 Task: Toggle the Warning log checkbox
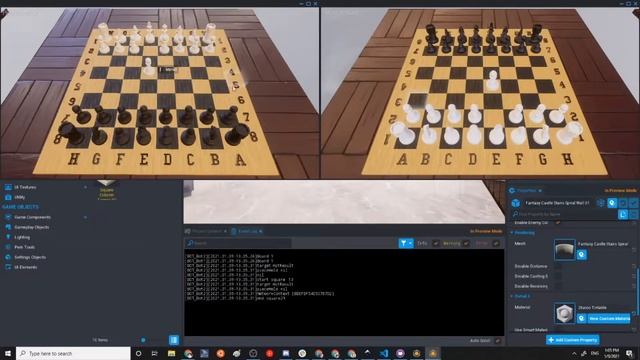[466, 243]
